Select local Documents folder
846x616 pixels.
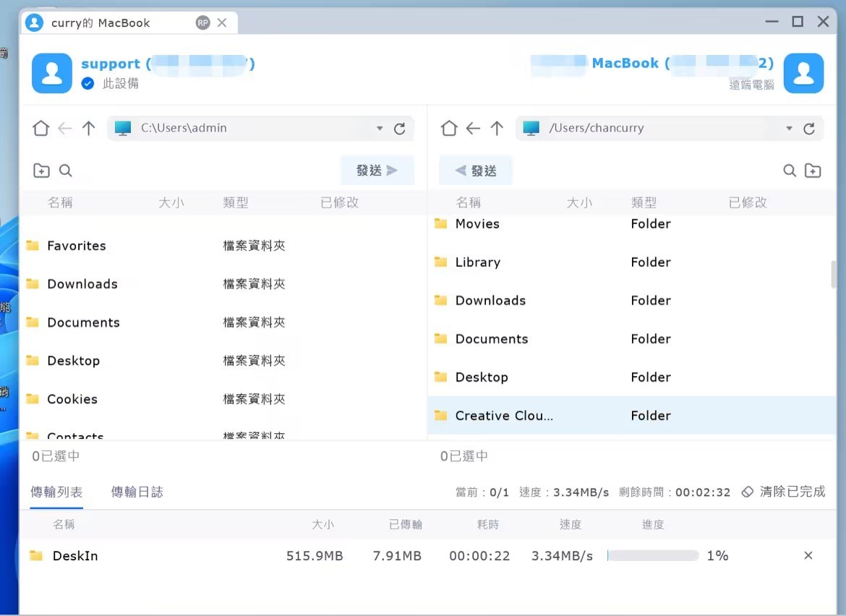click(223, 322)
